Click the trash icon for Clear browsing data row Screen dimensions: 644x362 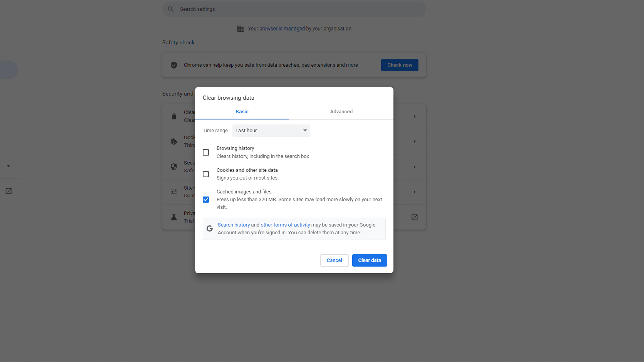174,116
